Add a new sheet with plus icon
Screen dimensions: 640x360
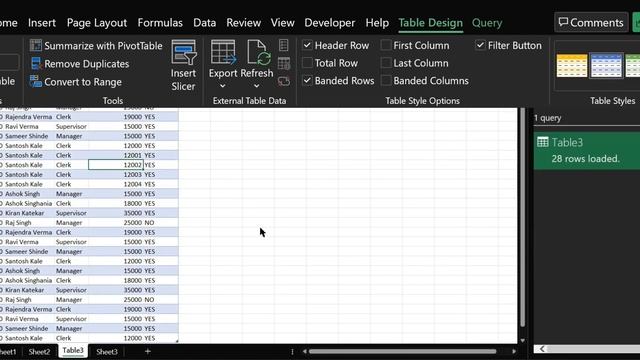click(148, 351)
